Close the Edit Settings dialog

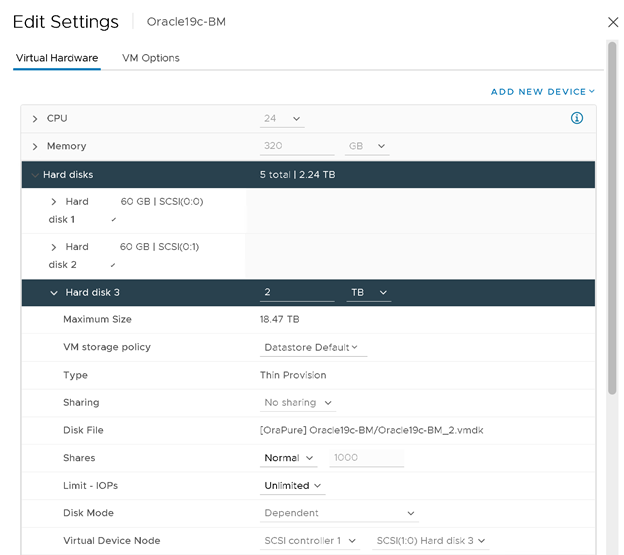click(613, 22)
